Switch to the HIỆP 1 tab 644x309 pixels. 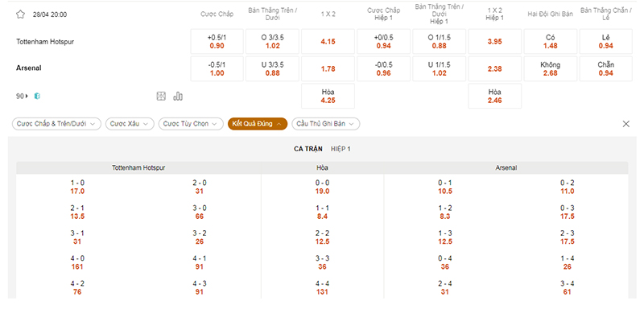341,149
